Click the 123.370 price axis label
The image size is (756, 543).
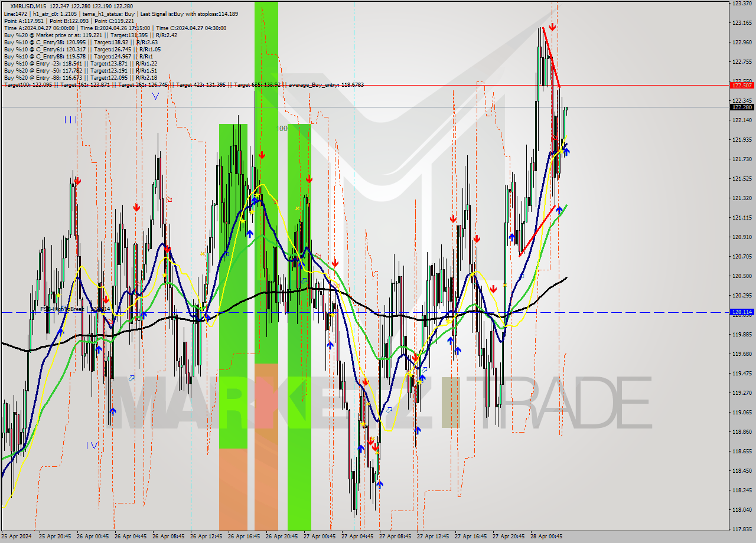pos(742,4)
